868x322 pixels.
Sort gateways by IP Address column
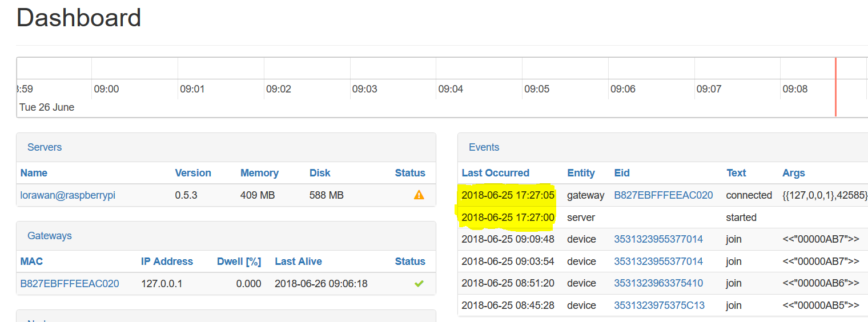pyautogui.click(x=167, y=261)
